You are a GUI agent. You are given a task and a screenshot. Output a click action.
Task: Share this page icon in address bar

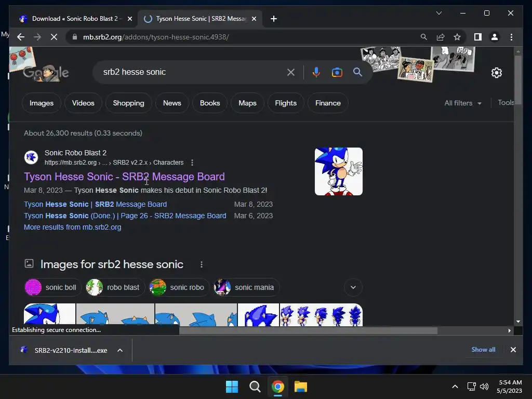[x=441, y=37]
